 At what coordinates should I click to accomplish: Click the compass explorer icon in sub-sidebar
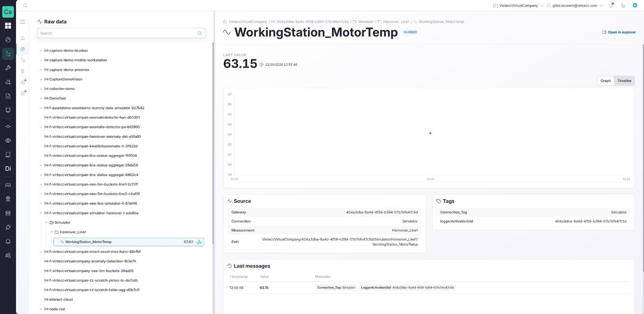(23, 49)
